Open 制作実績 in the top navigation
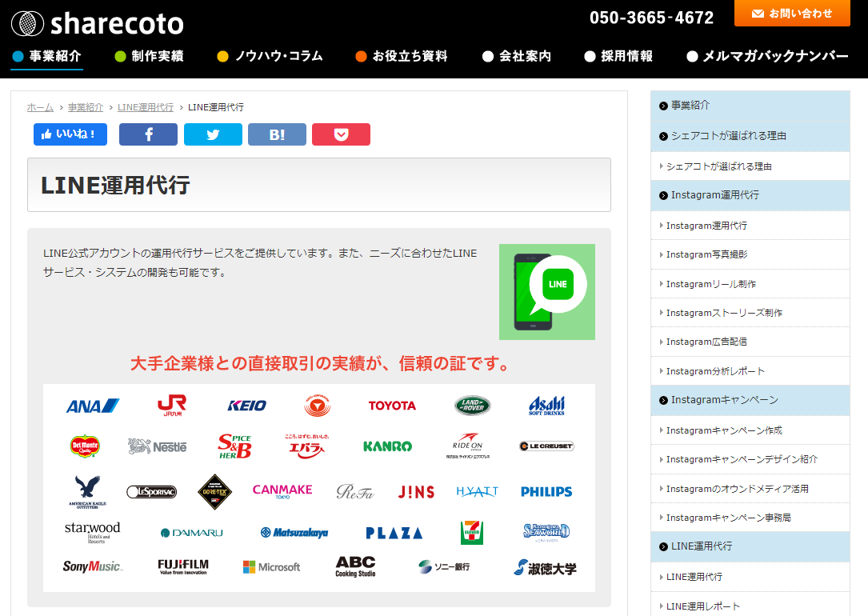This screenshot has height=616, width=868. (x=157, y=56)
